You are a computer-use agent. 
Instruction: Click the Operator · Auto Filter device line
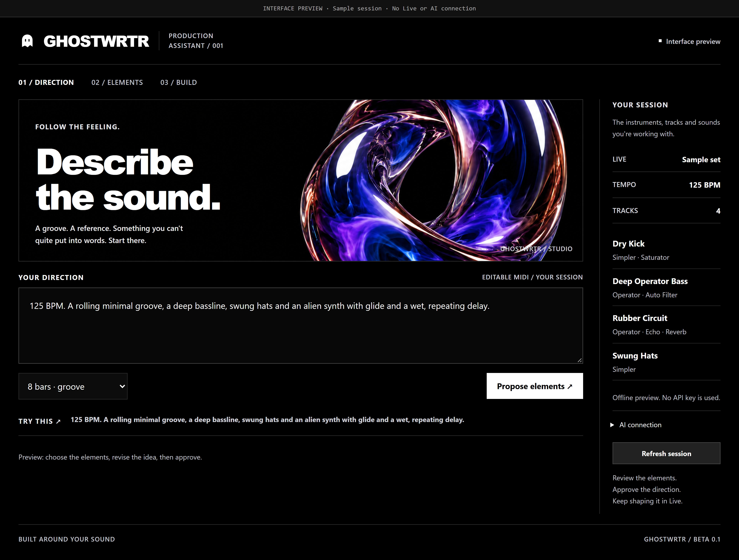[x=645, y=295]
